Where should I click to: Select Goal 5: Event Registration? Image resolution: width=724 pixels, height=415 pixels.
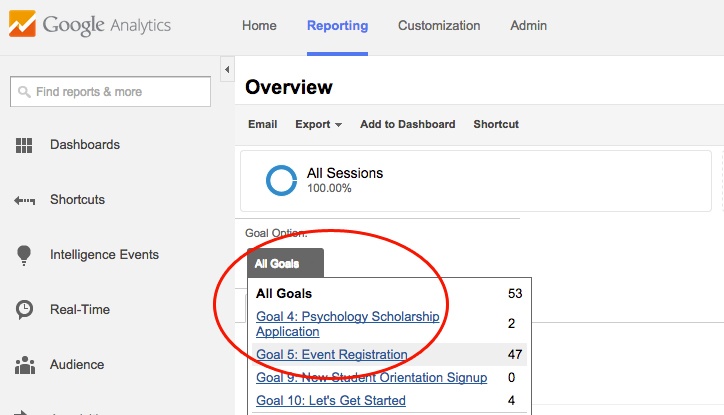coord(331,354)
